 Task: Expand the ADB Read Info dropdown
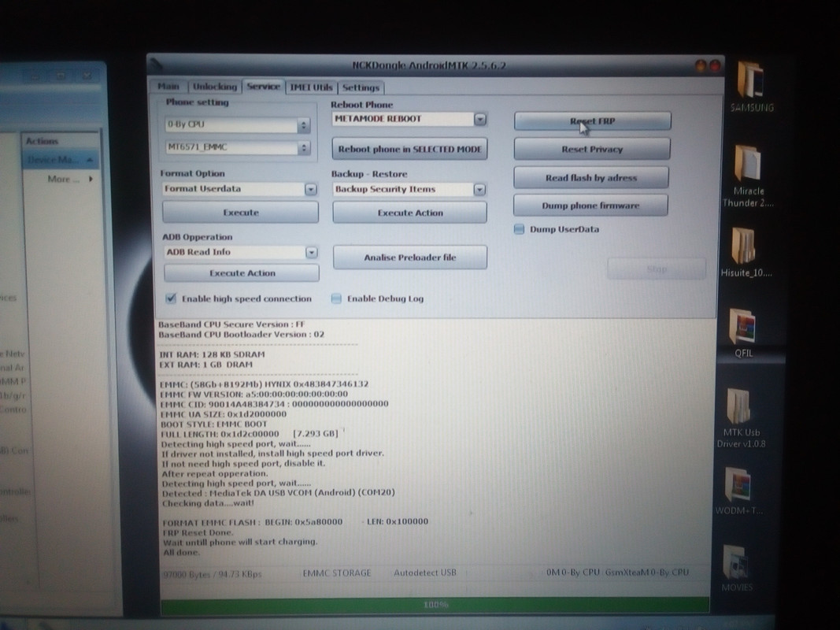click(x=311, y=252)
